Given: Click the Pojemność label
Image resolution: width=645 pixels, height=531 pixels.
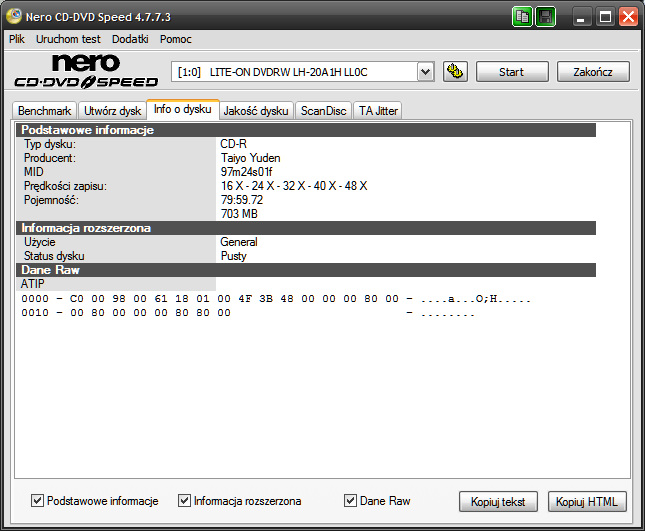Looking at the screenshot, I should pos(51,200).
